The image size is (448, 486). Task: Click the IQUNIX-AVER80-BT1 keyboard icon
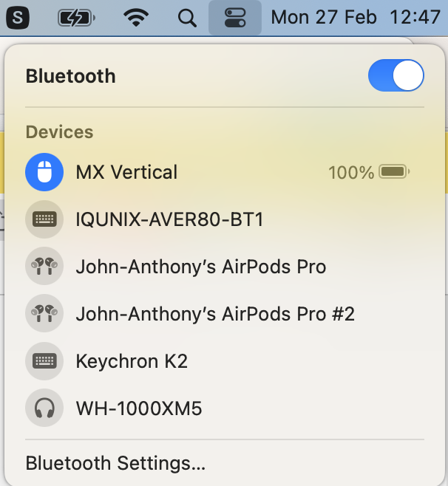click(x=43, y=219)
